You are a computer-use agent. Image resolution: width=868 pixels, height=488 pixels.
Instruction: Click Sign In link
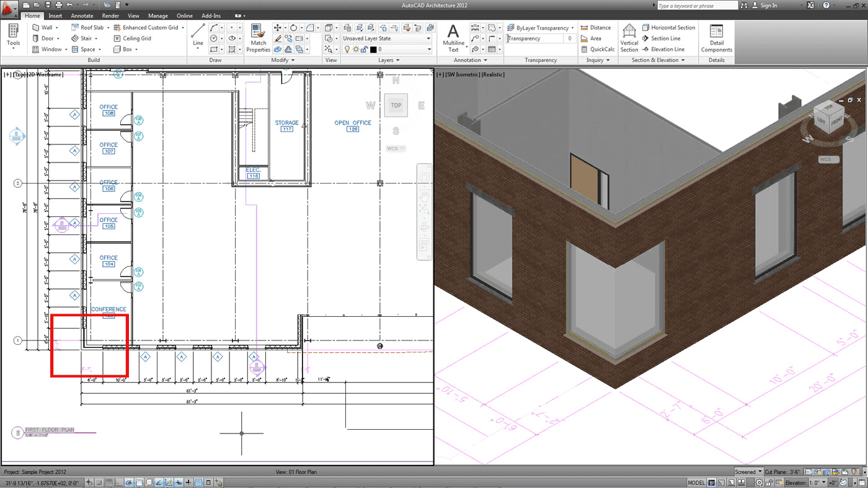(768, 6)
